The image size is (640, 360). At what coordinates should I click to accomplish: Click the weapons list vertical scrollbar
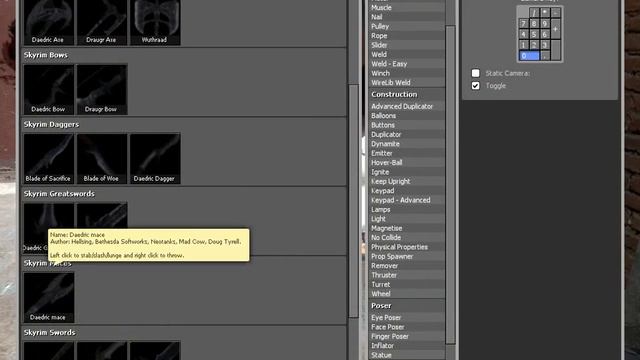(353, 200)
